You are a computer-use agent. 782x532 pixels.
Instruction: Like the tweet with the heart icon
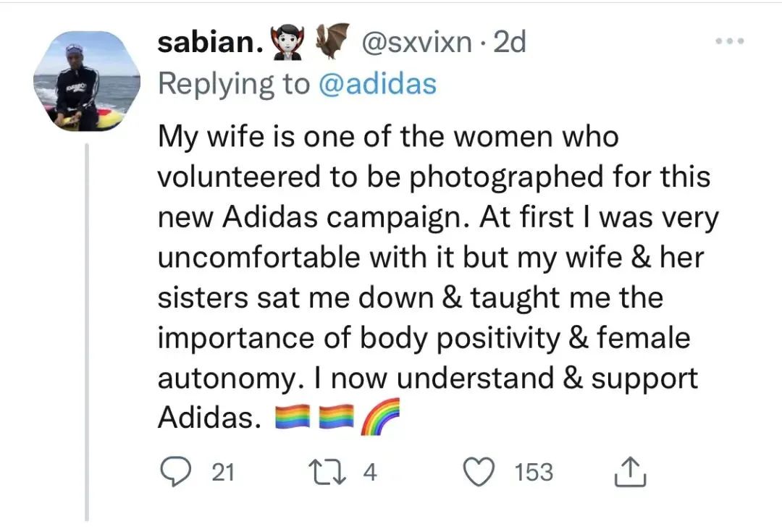tap(480, 473)
